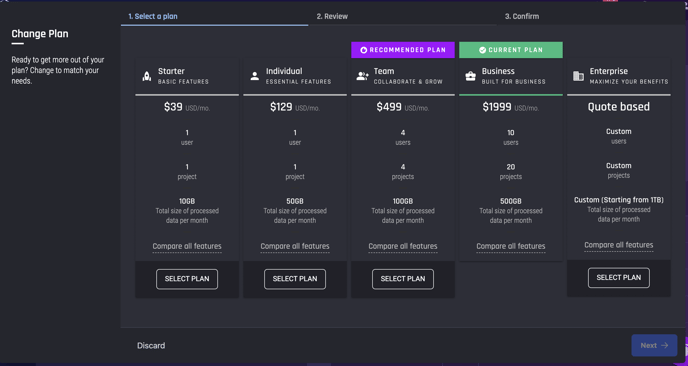The image size is (688, 366).
Task: Open Compare all features under Enterprise
Action: click(x=619, y=245)
